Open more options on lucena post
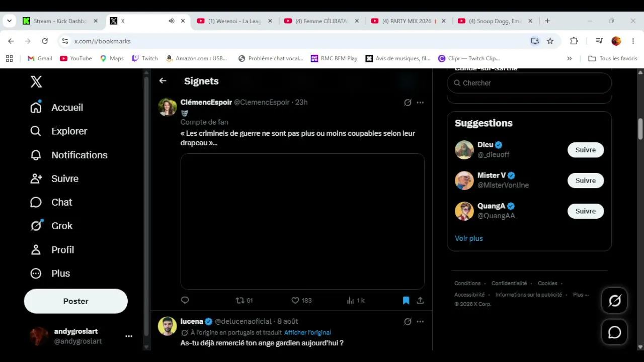This screenshot has width=644, height=362. coord(420,322)
